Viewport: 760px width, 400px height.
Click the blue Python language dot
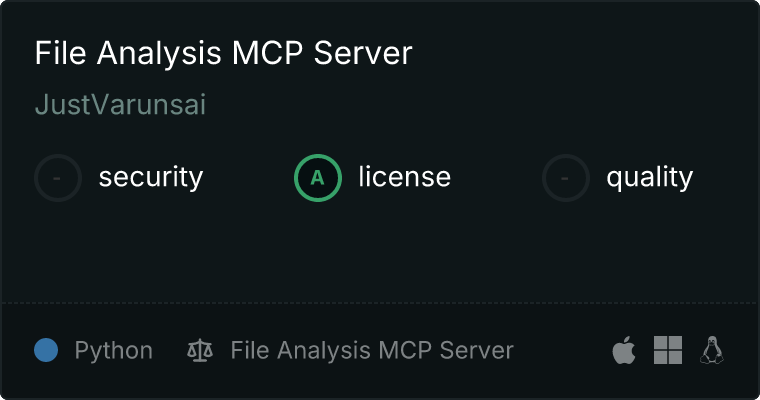coord(46,350)
